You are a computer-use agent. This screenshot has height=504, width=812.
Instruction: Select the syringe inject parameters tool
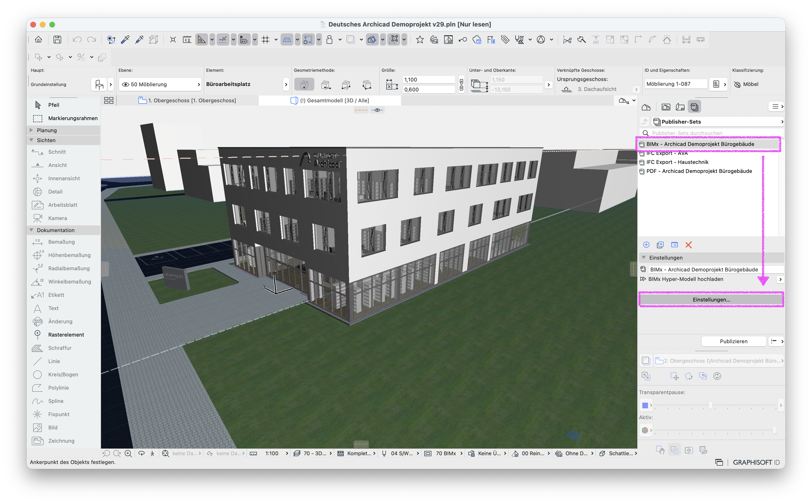point(139,40)
